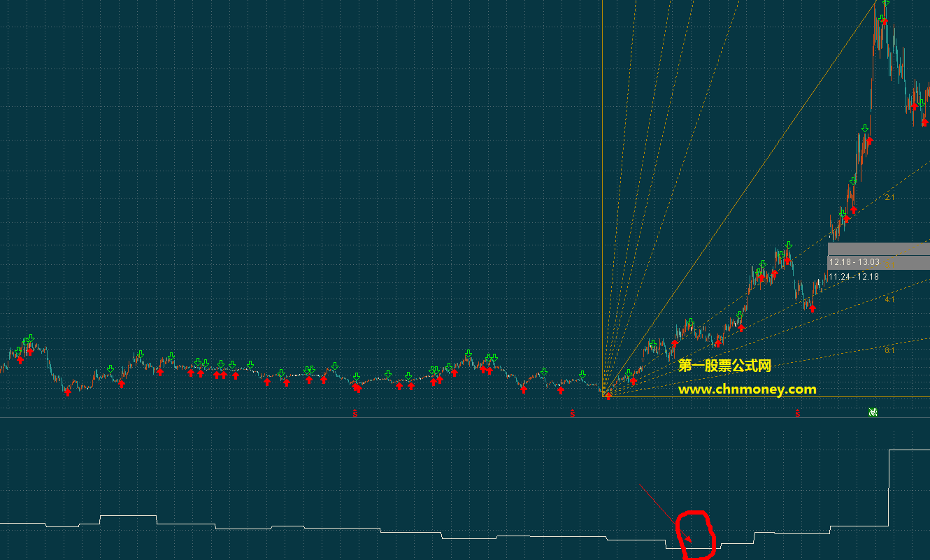The width and height of the screenshot is (930, 560).
Task: Click the Gann fan 4:1 label
Action: [x=890, y=299]
